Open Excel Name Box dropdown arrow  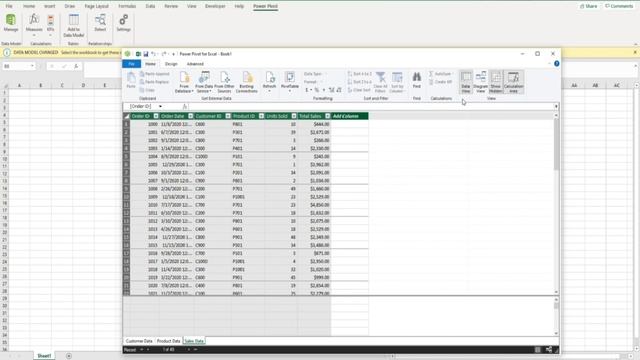point(32,66)
